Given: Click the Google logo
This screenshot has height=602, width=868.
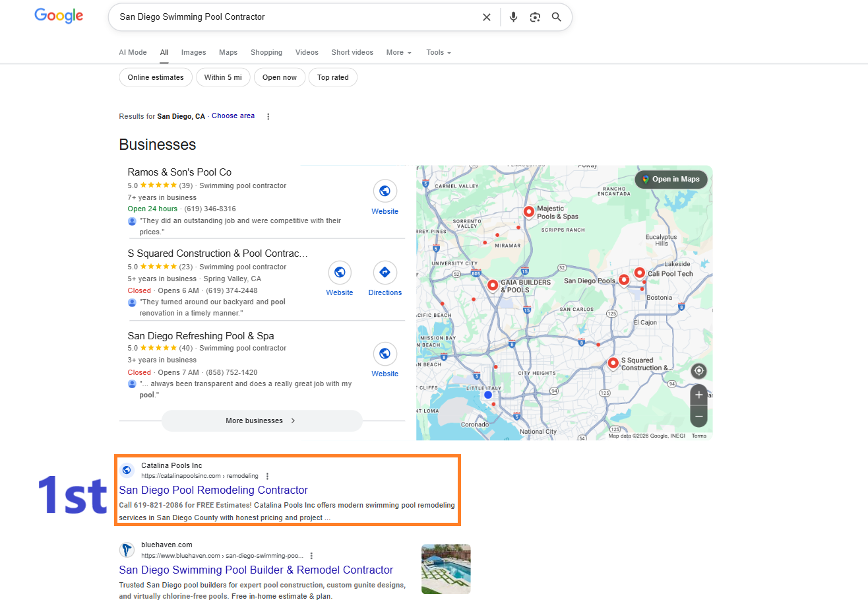Looking at the screenshot, I should 59,16.
